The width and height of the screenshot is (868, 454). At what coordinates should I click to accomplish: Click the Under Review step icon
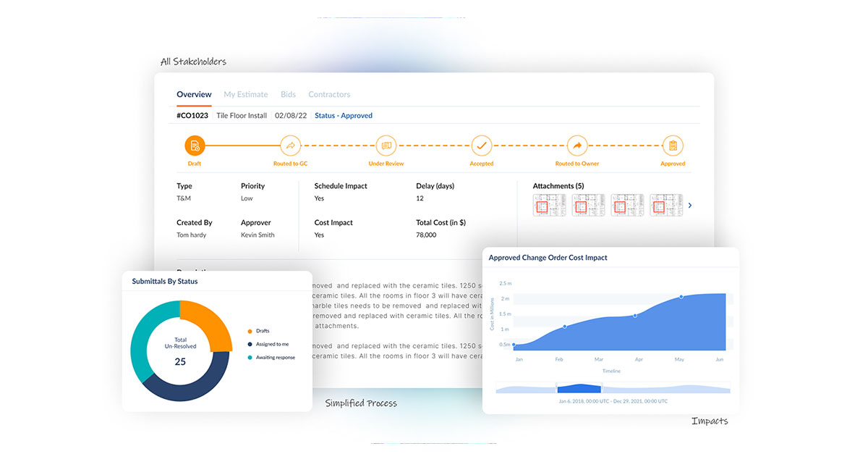[x=386, y=146]
